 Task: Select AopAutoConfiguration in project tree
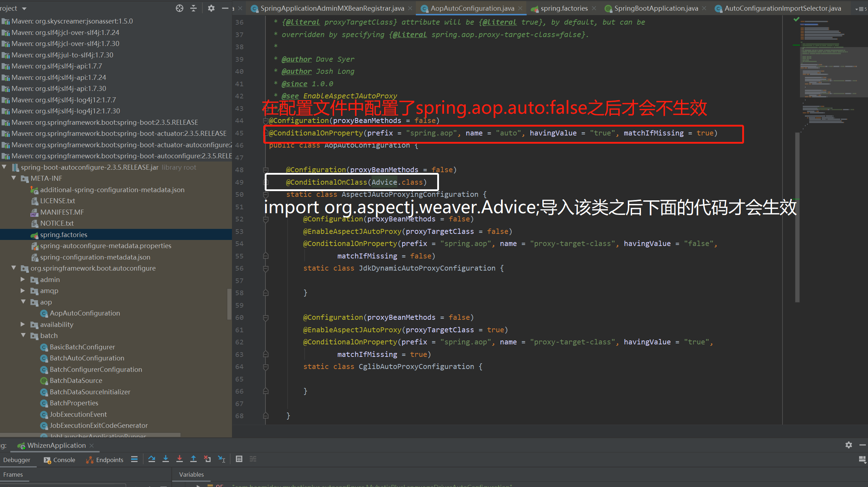pos(85,313)
